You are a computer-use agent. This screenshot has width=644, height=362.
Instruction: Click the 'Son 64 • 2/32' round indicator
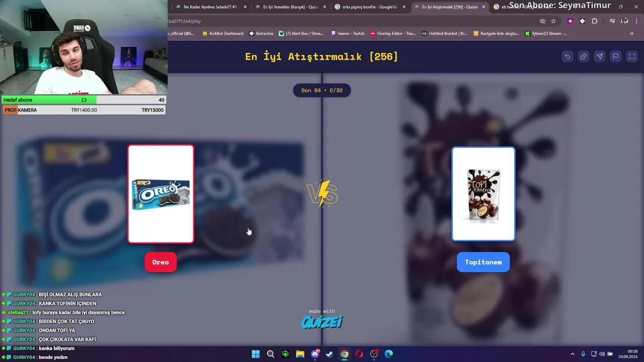tap(322, 90)
